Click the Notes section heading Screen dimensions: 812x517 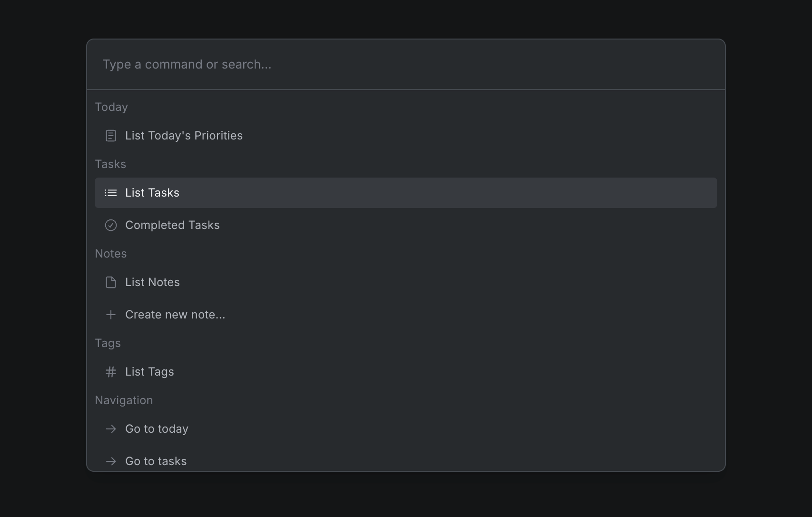(111, 254)
